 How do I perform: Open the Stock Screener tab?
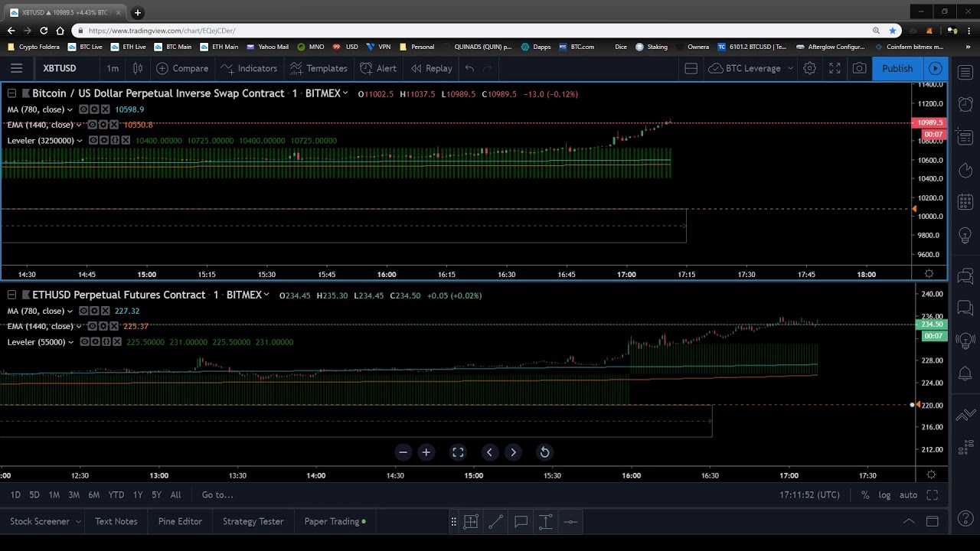click(x=46, y=521)
